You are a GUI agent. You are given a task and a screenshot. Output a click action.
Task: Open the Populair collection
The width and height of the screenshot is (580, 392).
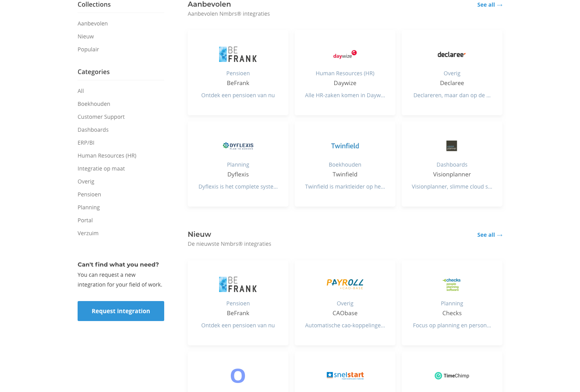[88, 49]
